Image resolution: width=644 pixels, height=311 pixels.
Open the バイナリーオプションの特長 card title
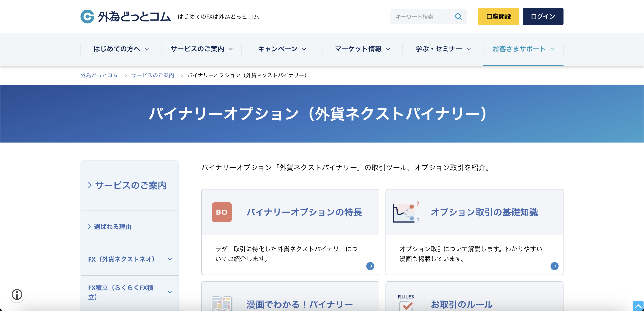pyautogui.click(x=304, y=212)
